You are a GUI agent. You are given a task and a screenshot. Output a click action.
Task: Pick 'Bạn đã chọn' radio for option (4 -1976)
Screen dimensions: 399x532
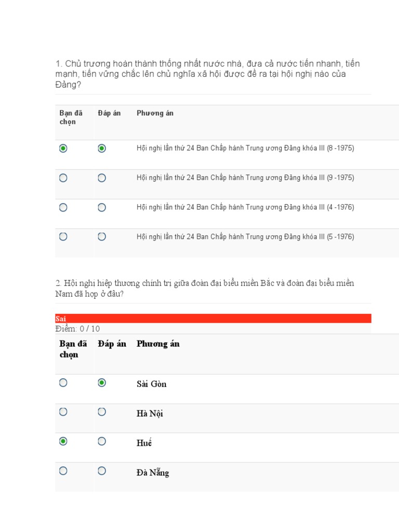click(x=63, y=207)
